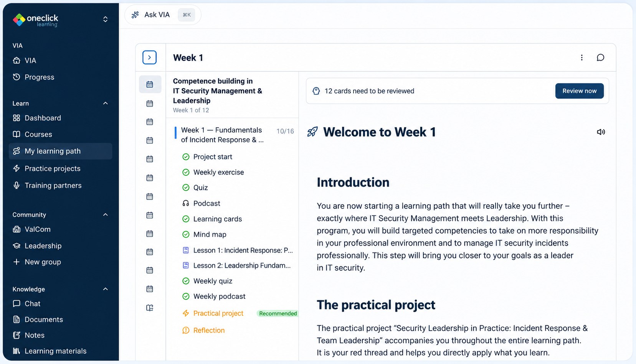Open Documents in Knowledge section
The image size is (636, 364).
[x=60, y=320]
